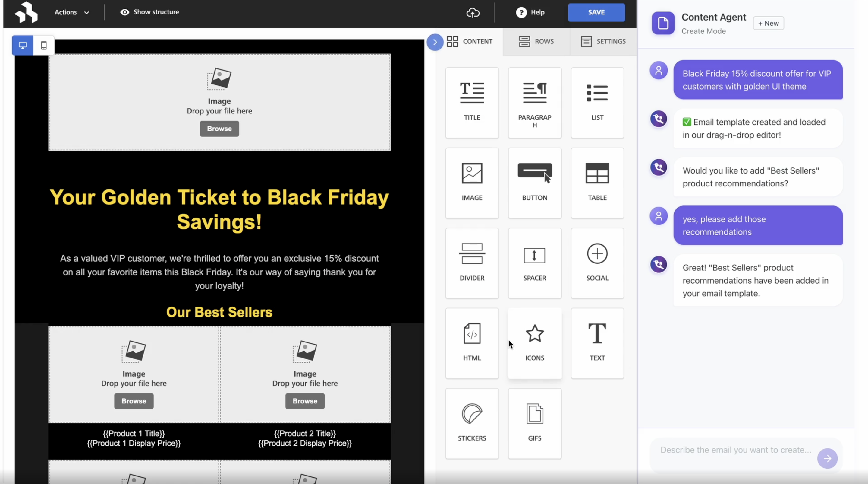Viewport: 868px width, 484px height.
Task: Open the Rows tab
Action: (536, 41)
